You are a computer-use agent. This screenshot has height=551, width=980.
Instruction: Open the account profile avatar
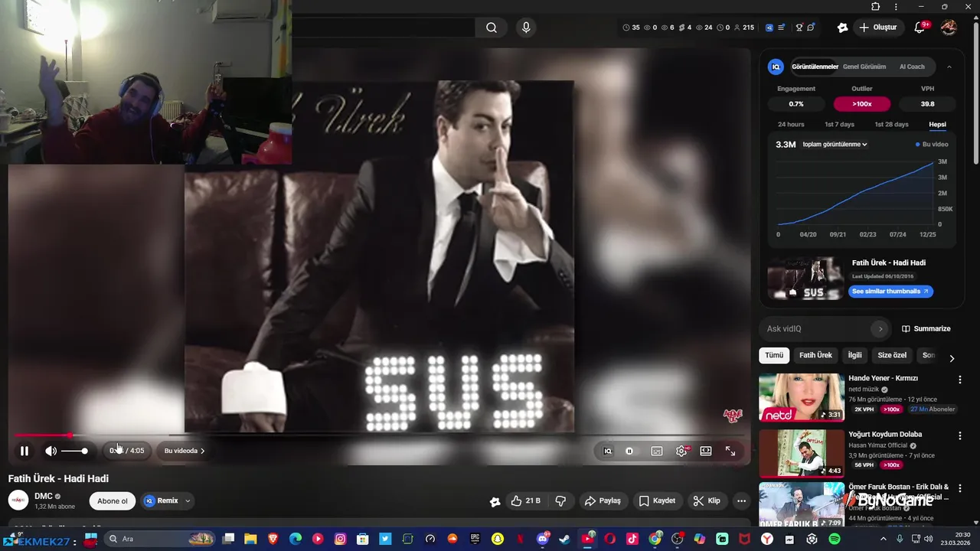949,28
